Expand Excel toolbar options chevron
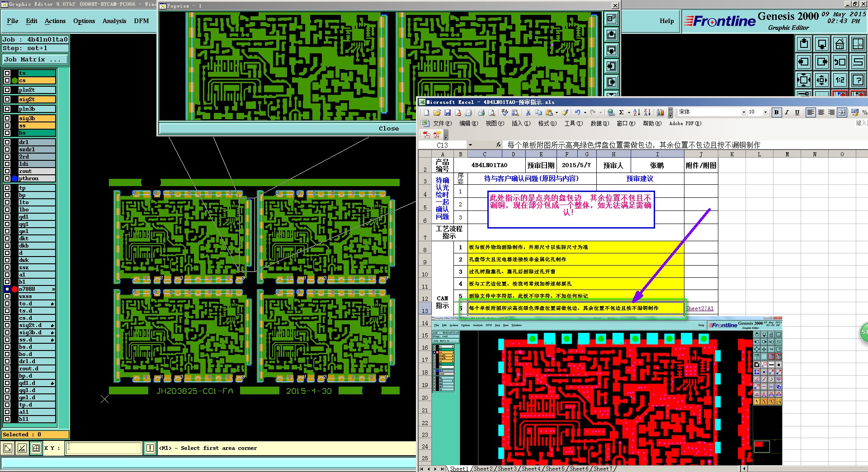The image size is (868, 472). [x=670, y=112]
